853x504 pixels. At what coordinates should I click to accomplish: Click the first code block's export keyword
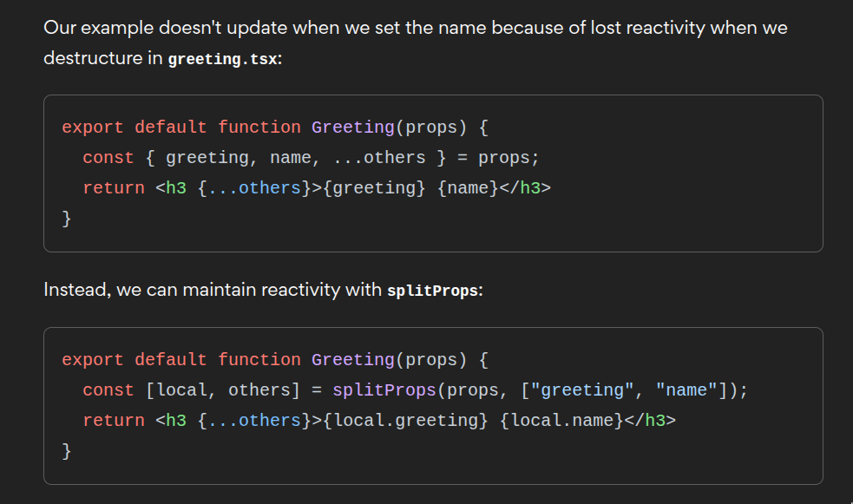93,128
